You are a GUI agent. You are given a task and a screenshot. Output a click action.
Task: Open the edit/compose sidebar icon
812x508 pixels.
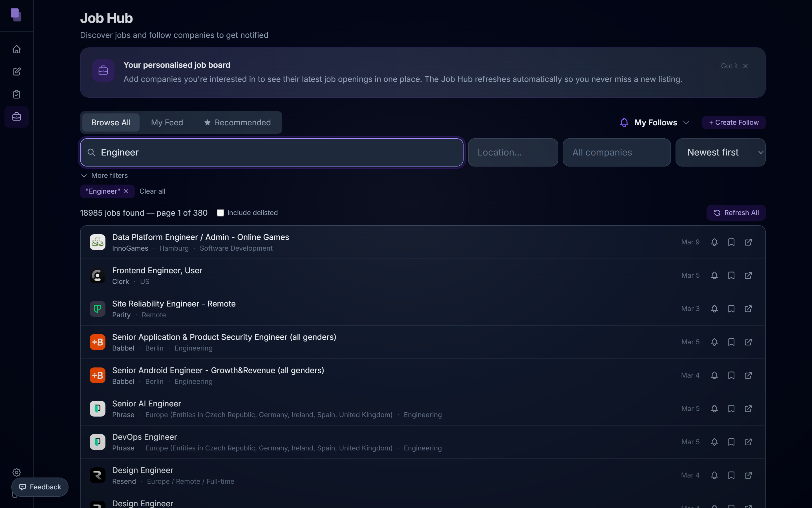(16, 72)
